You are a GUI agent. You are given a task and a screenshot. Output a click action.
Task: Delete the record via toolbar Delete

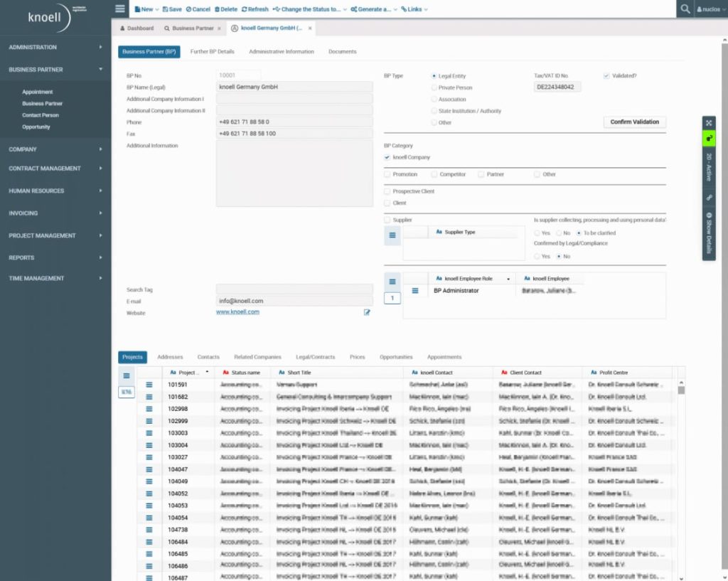[225, 9]
